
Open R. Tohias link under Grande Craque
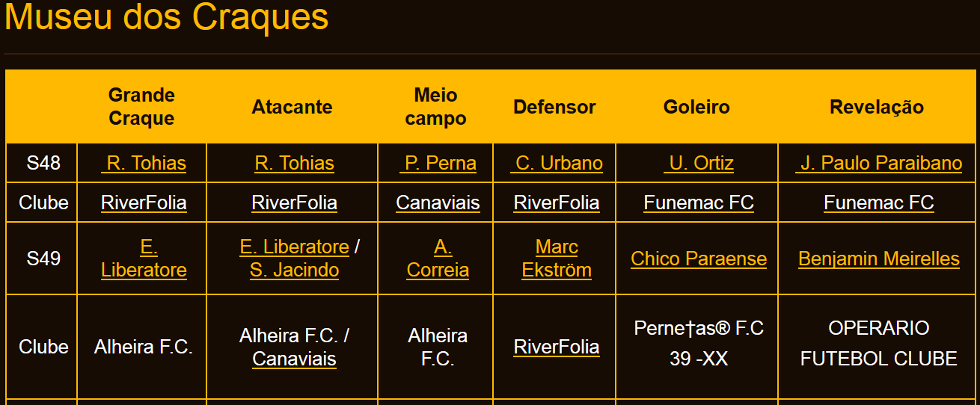click(x=144, y=163)
